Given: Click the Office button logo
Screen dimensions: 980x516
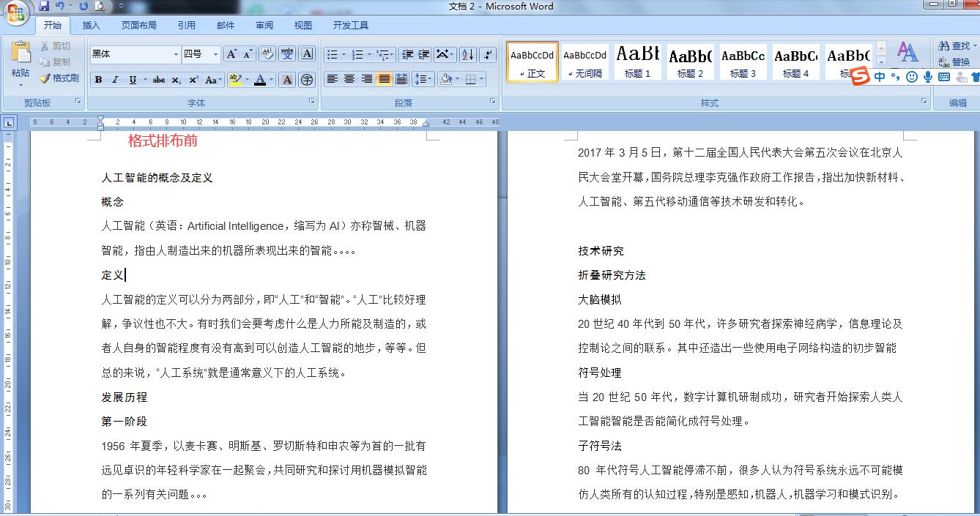Looking at the screenshot, I should (x=15, y=12).
